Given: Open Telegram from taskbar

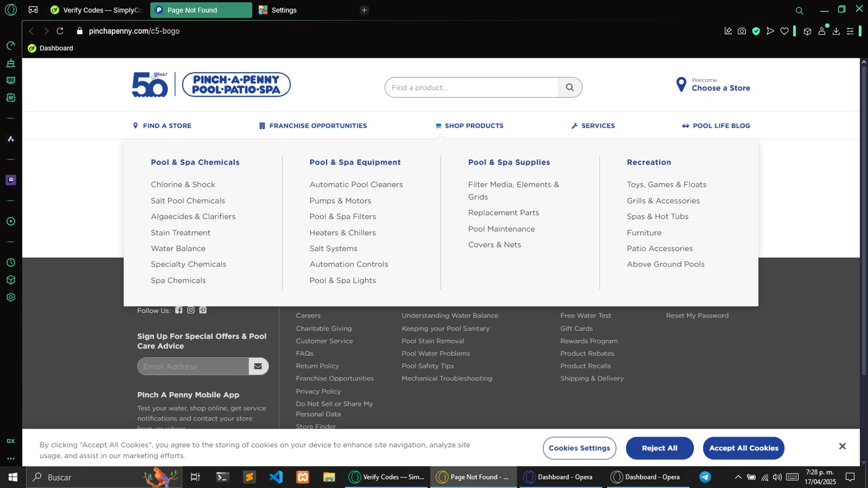Looking at the screenshot, I should coord(705,477).
